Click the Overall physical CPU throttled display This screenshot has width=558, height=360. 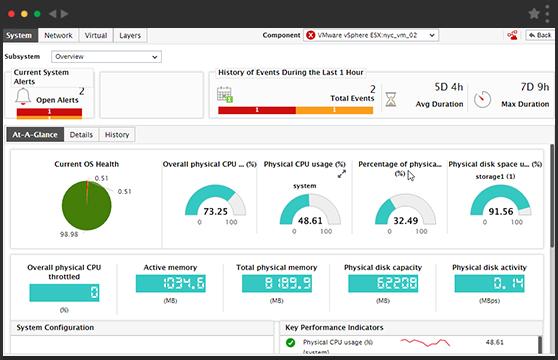(64, 293)
